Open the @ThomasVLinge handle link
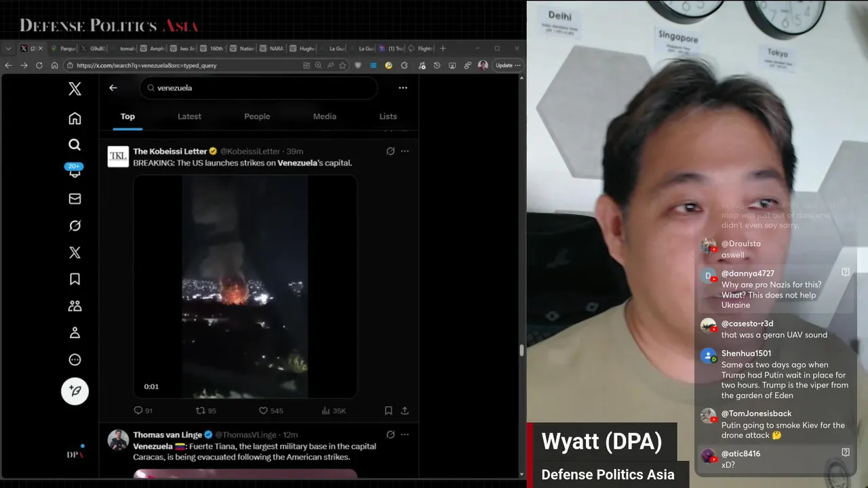This screenshot has height=488, width=868. pyautogui.click(x=245, y=434)
